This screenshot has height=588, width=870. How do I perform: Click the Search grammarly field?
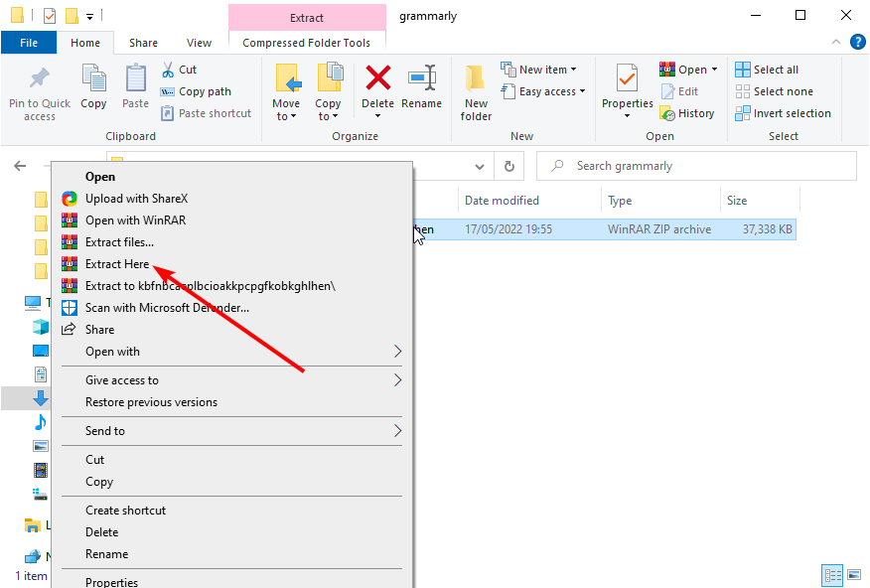click(696, 166)
